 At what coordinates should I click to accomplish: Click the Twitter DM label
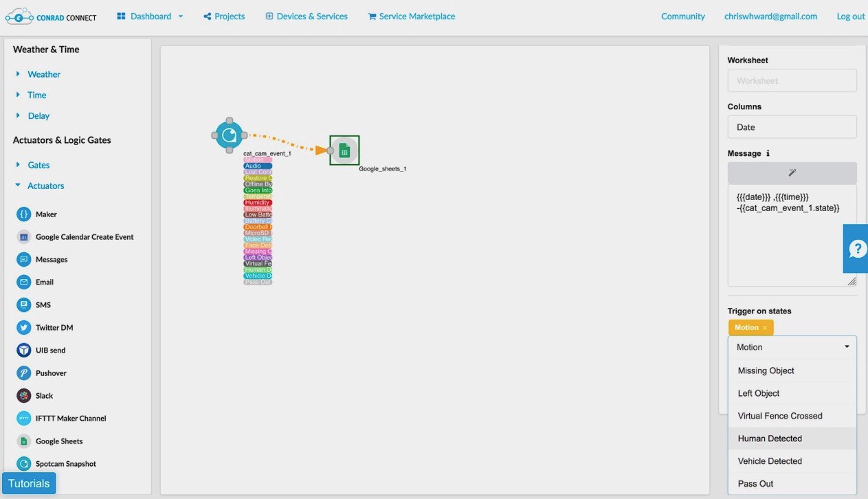click(54, 328)
